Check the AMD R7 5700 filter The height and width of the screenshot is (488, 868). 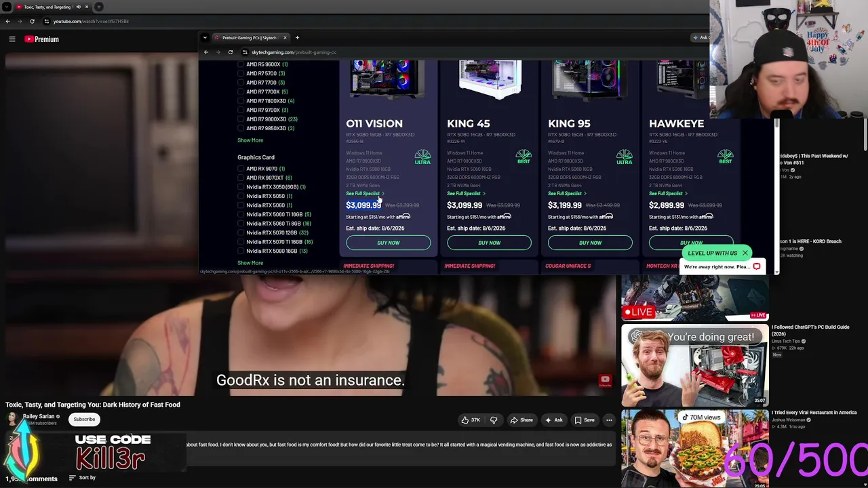[241, 73]
